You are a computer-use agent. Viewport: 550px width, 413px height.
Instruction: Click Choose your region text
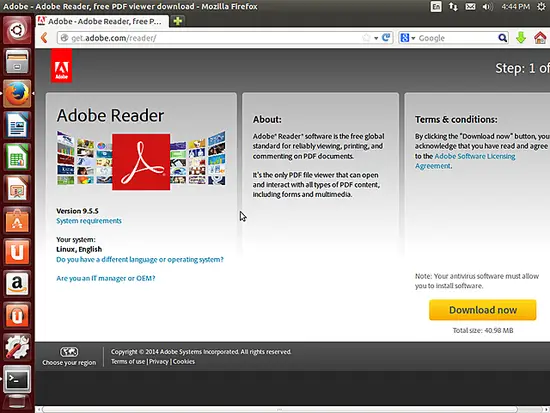pos(69,362)
